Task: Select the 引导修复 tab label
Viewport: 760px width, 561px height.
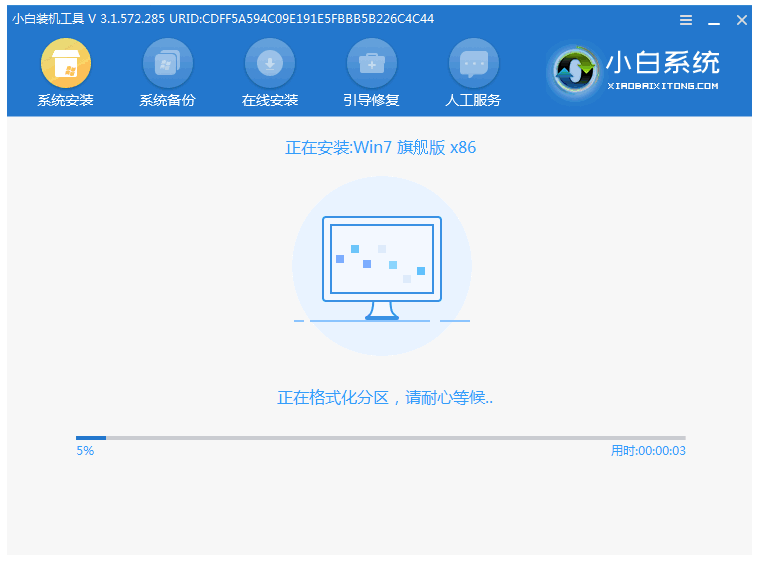Action: point(371,100)
